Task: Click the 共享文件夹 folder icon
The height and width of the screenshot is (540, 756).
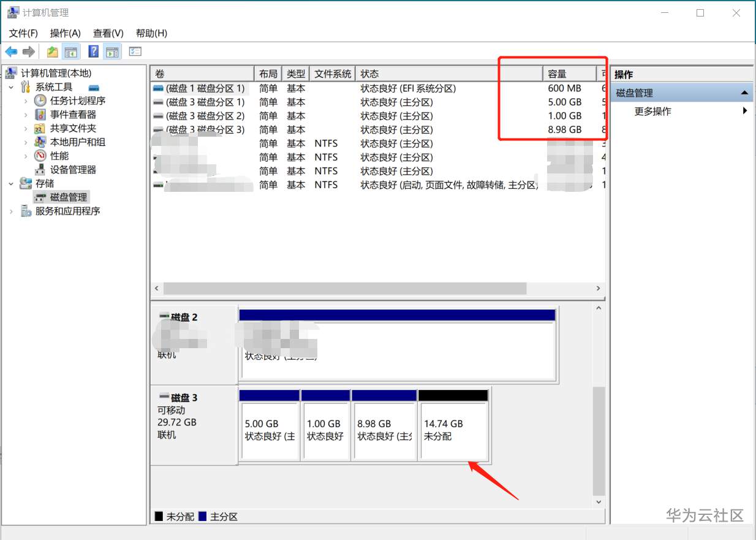Action: click(x=40, y=128)
